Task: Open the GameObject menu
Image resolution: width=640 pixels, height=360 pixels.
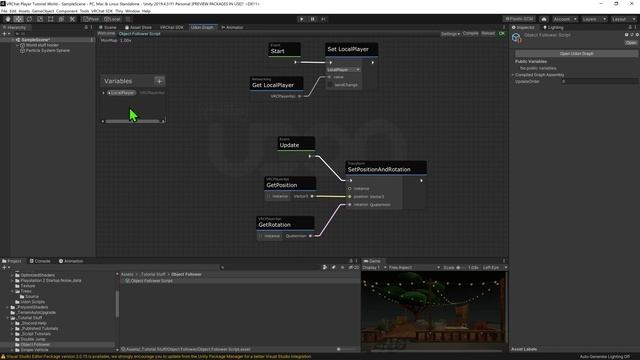Action: tap(42, 11)
